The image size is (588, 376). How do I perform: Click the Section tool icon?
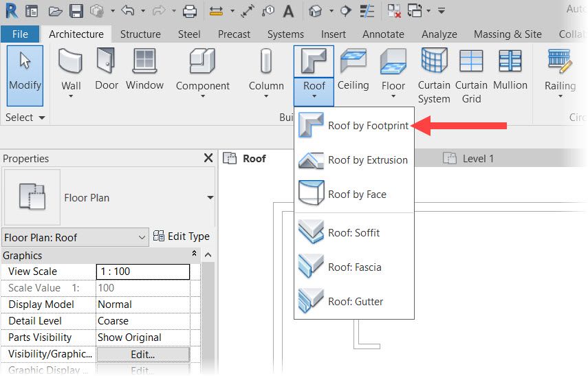pos(345,11)
